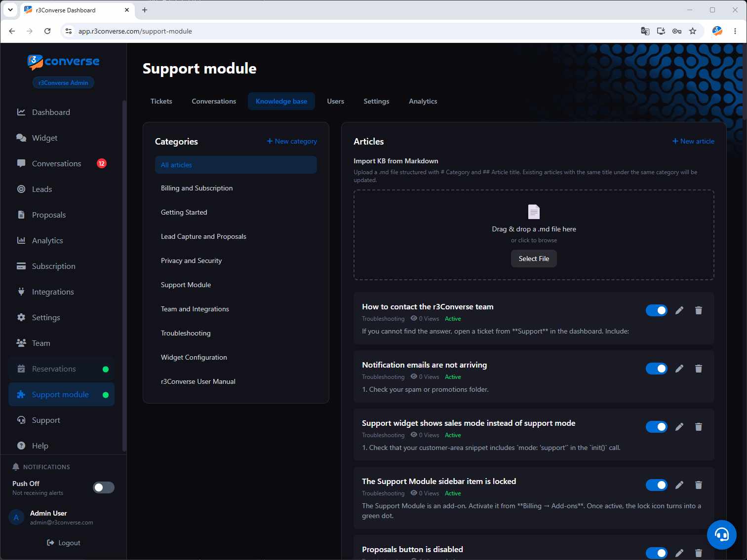Toggle 'Proposals button is disabled' active switch
This screenshot has width=747, height=560.
tap(657, 553)
